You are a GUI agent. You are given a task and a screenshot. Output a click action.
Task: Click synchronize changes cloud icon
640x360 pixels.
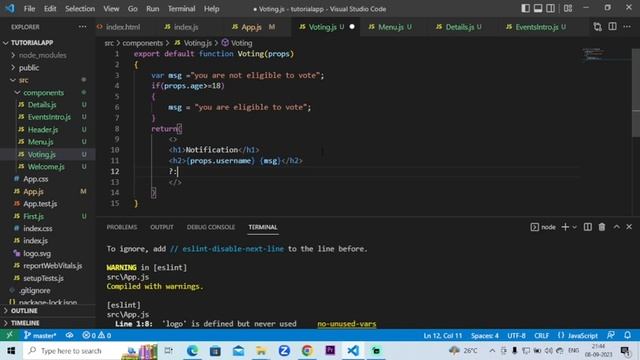coord(69,336)
